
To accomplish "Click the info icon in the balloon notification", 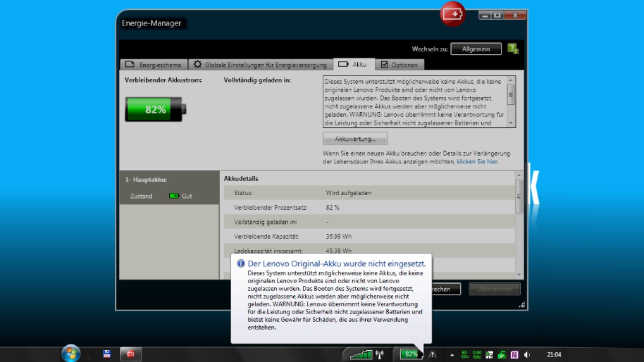I will click(241, 263).
